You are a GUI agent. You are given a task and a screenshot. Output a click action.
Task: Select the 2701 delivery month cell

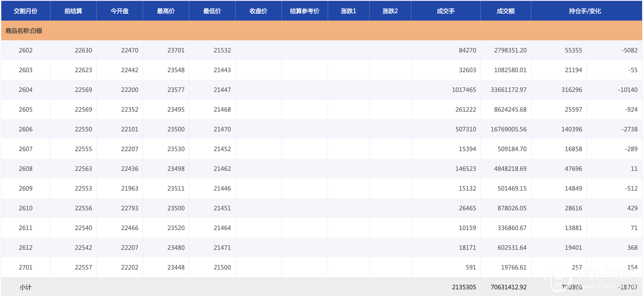25,267
